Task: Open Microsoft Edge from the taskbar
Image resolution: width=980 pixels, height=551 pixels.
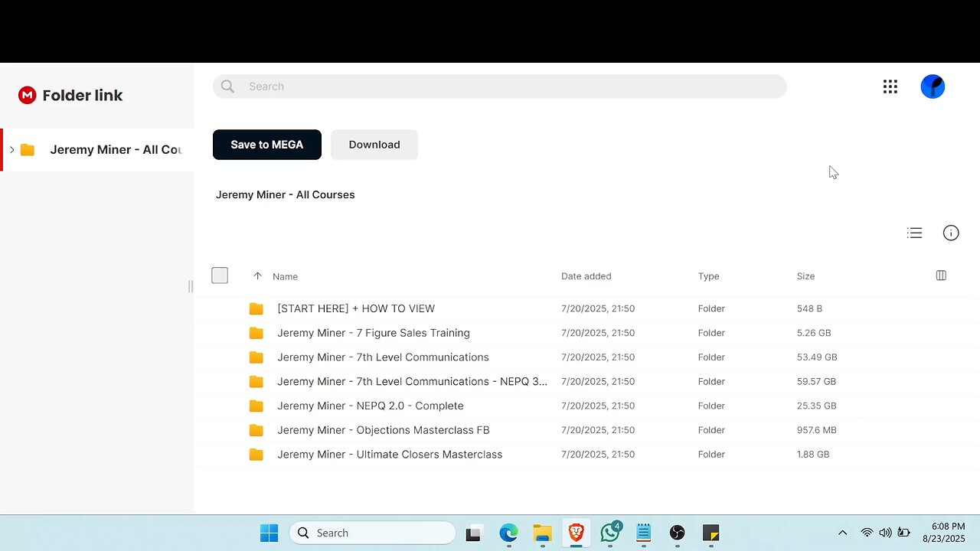Action: [508, 533]
